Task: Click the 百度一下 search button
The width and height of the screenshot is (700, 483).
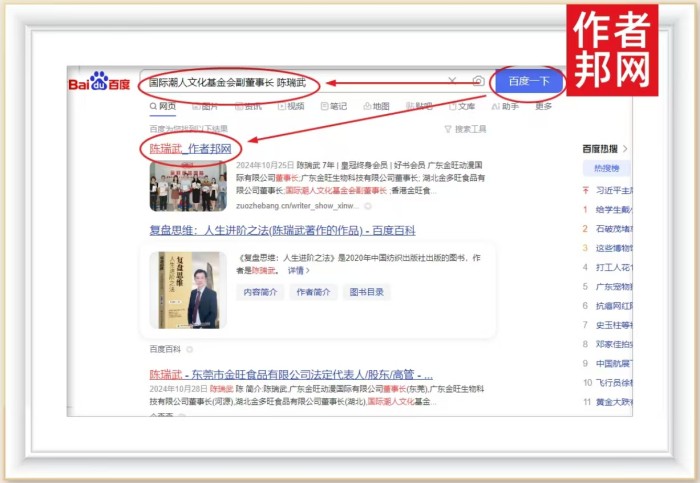Action: pos(529,82)
